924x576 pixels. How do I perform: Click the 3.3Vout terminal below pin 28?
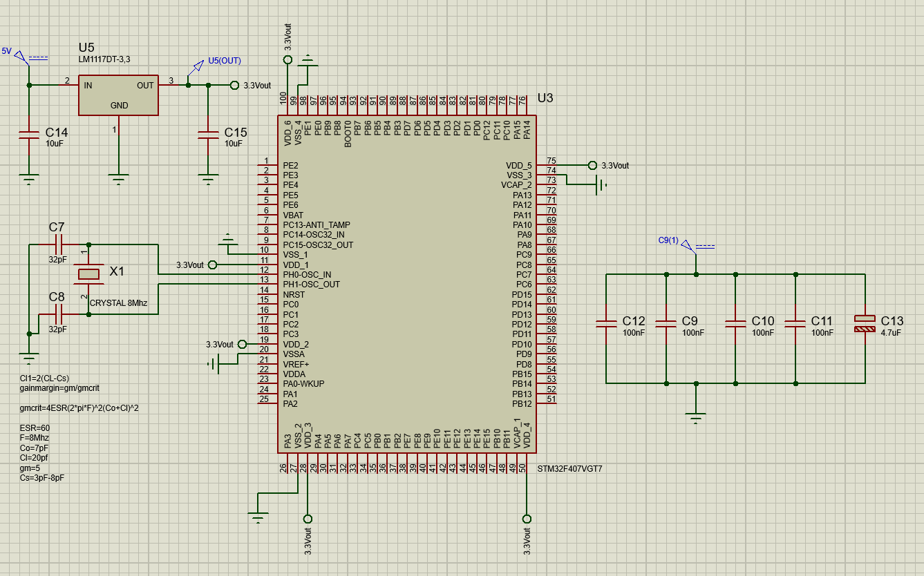[x=308, y=518]
